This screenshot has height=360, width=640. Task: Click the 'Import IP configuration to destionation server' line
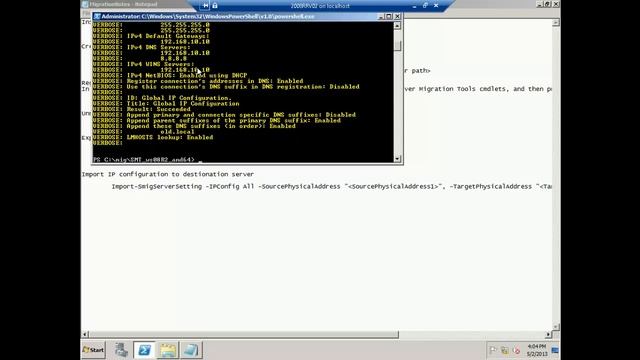pos(168,174)
